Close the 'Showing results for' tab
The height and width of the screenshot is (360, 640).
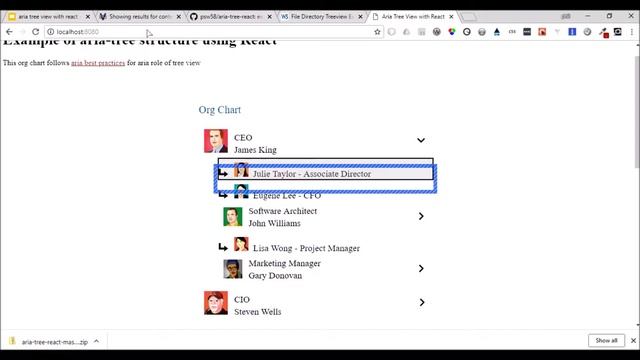[178, 17]
